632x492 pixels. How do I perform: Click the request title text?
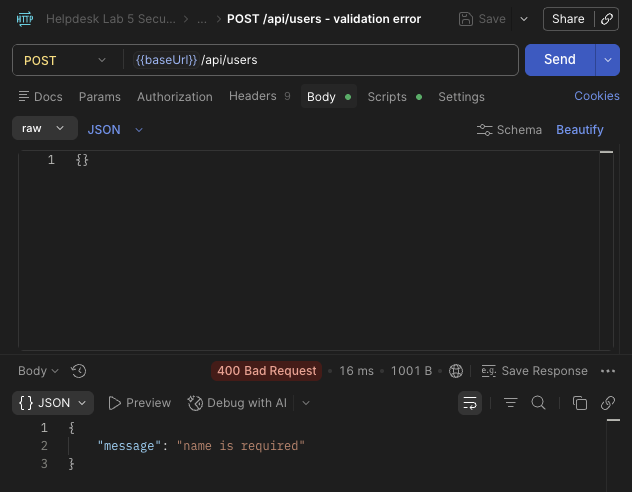(x=324, y=19)
